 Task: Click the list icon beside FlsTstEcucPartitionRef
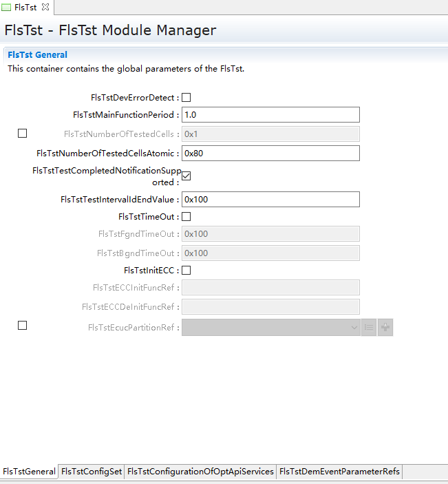pyautogui.click(x=369, y=327)
